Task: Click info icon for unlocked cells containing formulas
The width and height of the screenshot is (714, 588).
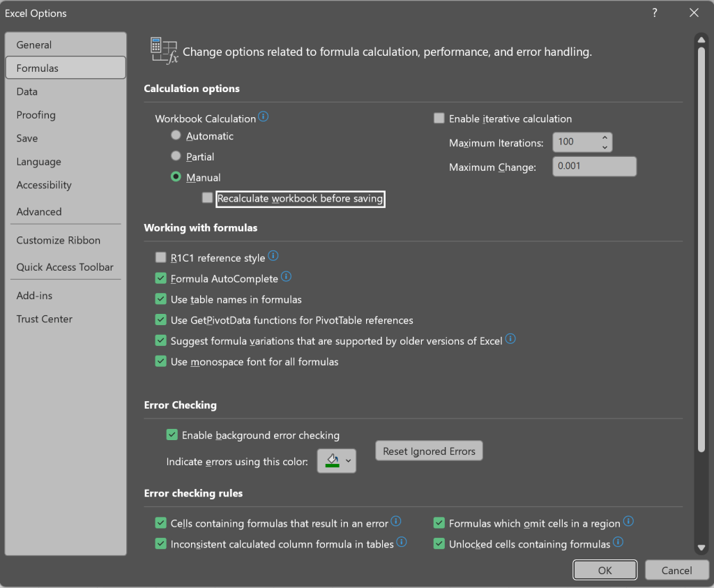Action: point(618,542)
